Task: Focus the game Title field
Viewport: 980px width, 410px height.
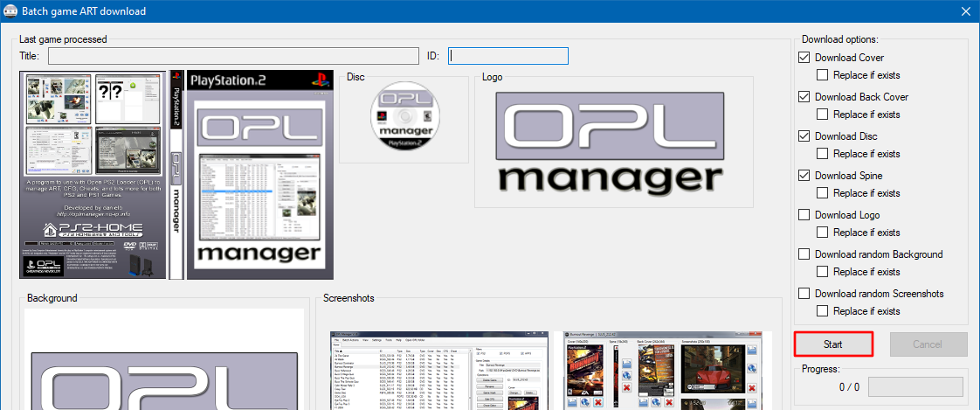Action: pos(234,56)
